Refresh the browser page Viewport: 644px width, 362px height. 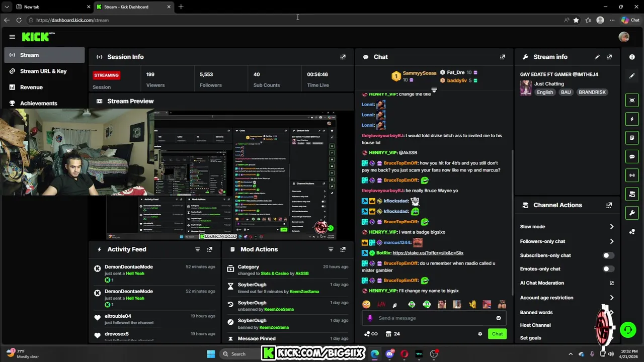click(19, 20)
